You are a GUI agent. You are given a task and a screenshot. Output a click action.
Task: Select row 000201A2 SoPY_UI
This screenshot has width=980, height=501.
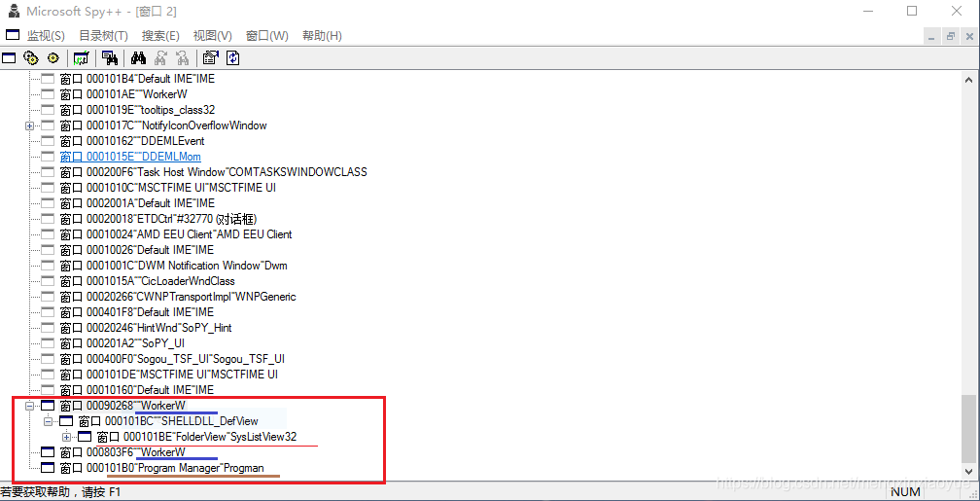tap(122, 343)
